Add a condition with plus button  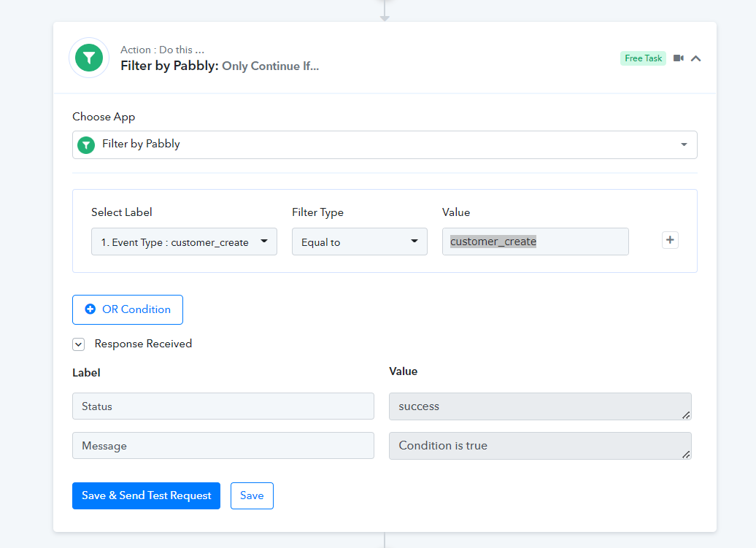click(670, 240)
